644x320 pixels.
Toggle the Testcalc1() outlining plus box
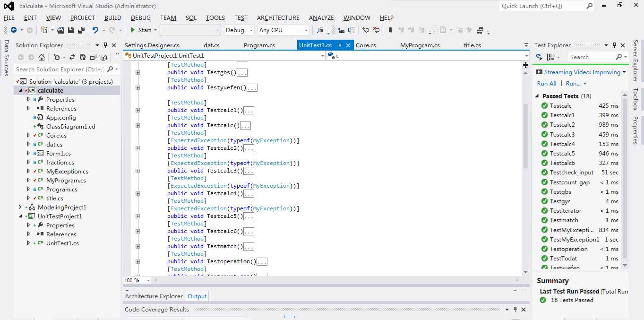point(138,110)
